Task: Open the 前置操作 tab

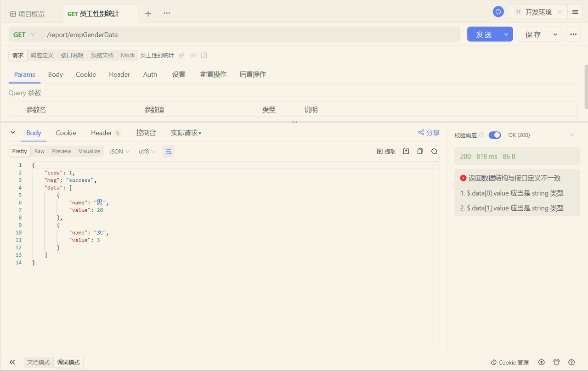Action: [213, 74]
